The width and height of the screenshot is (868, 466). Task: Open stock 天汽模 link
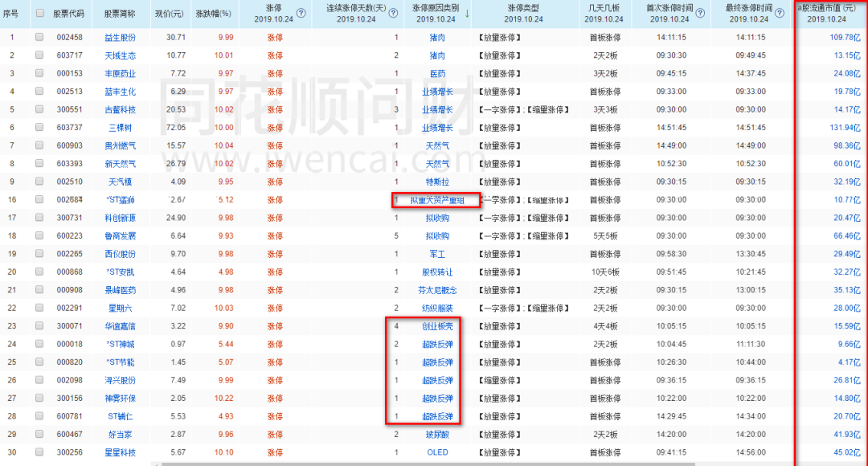pos(120,182)
